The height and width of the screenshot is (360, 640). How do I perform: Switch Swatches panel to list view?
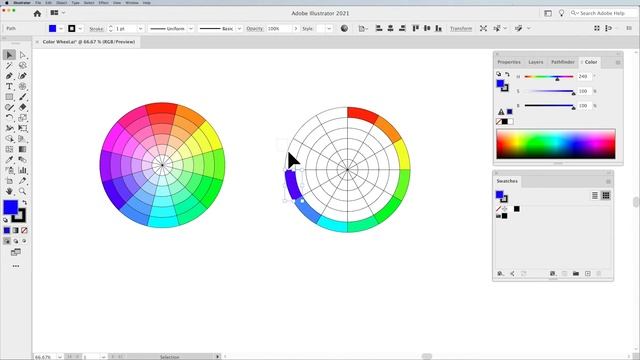(x=595, y=196)
